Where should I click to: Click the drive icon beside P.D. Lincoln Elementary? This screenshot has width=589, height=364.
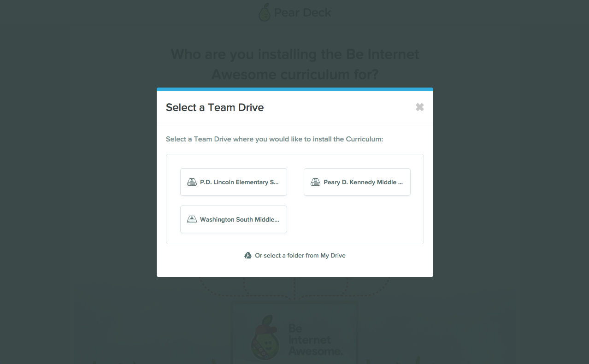tap(192, 182)
